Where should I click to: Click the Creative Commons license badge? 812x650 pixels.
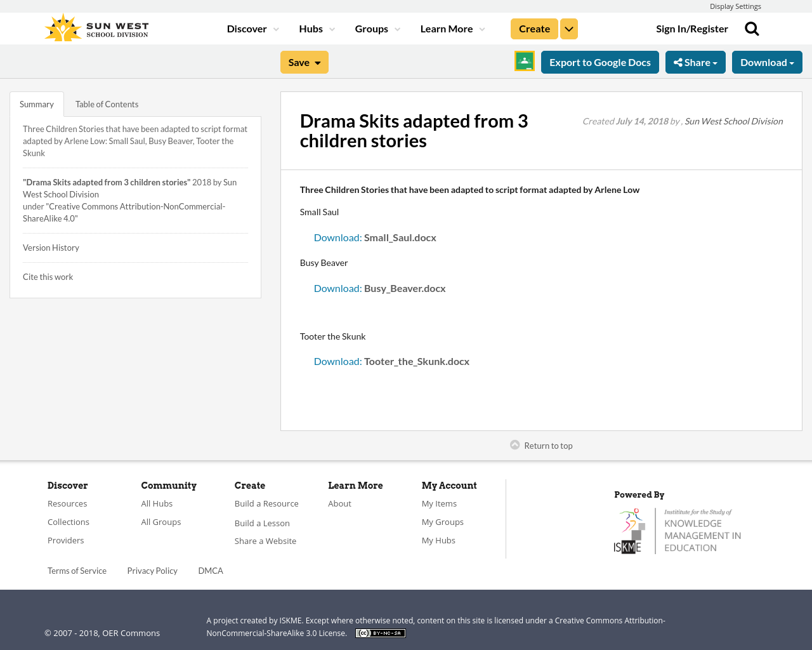point(380,632)
